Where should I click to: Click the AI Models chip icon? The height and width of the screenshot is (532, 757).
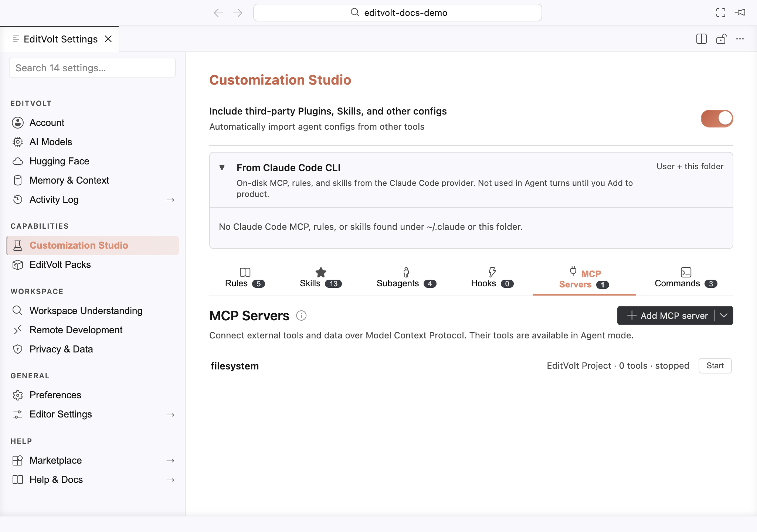click(x=18, y=142)
